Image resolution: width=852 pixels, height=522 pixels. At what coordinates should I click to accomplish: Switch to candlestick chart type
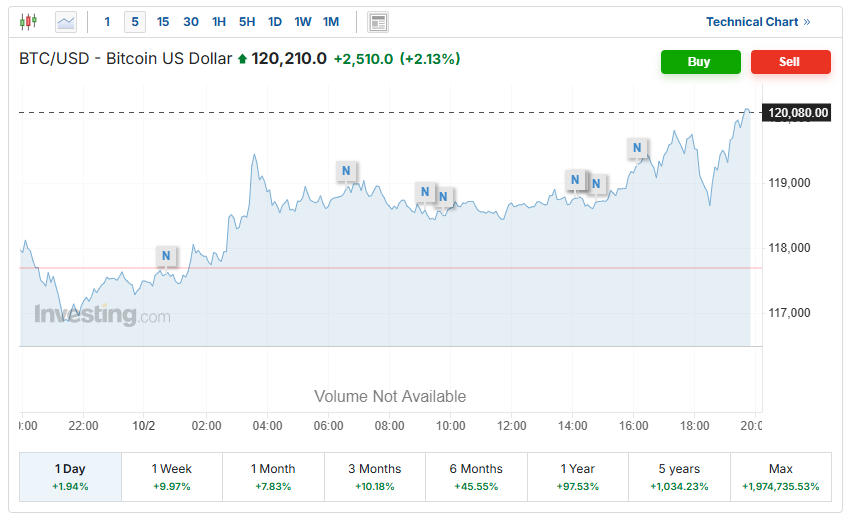pyautogui.click(x=28, y=21)
